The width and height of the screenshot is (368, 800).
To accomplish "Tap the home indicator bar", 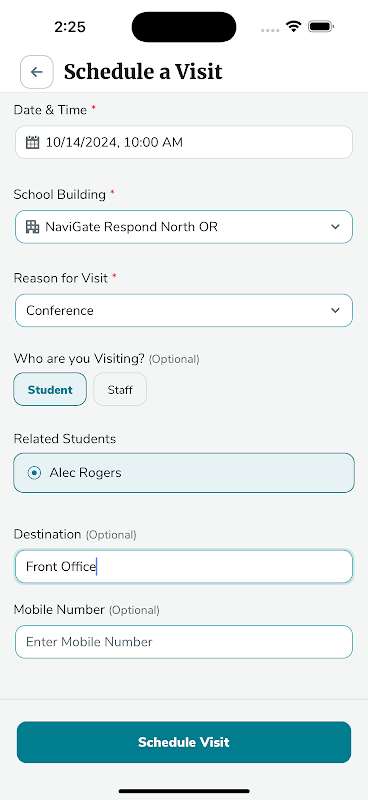I will (x=184, y=791).
